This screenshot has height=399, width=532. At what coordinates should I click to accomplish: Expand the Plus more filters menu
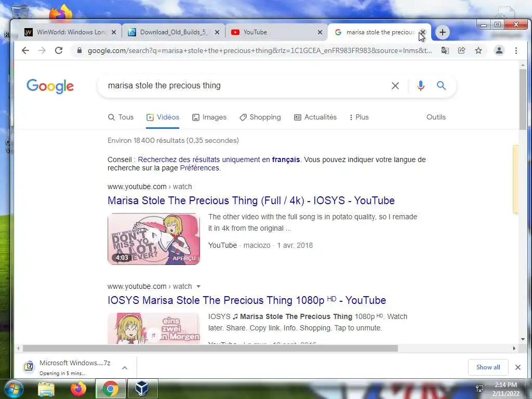pyautogui.click(x=359, y=117)
